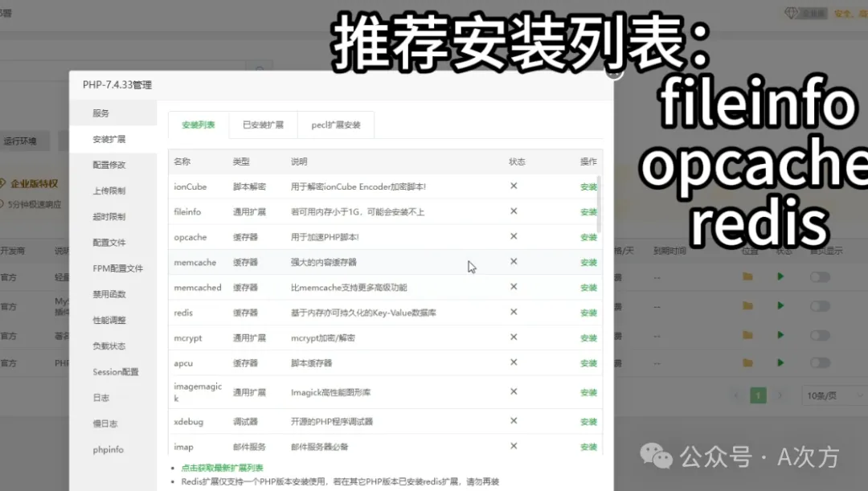Open 配置文件 in the sidebar

(109, 243)
